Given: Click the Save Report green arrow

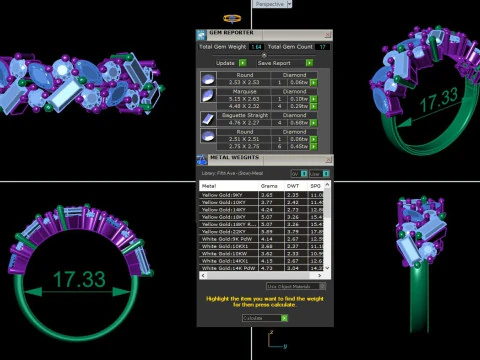Looking at the screenshot, I should pos(309,63).
